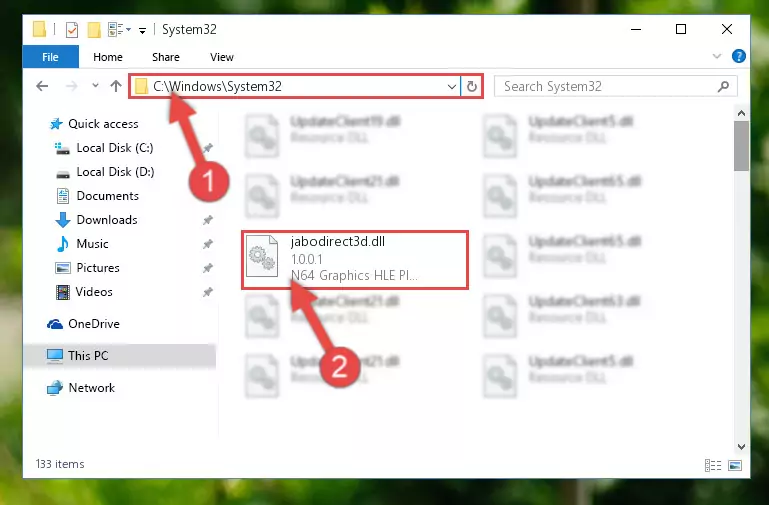Click the pin icon next to Pictures
Image resolution: width=769 pixels, height=505 pixels.
(x=208, y=268)
